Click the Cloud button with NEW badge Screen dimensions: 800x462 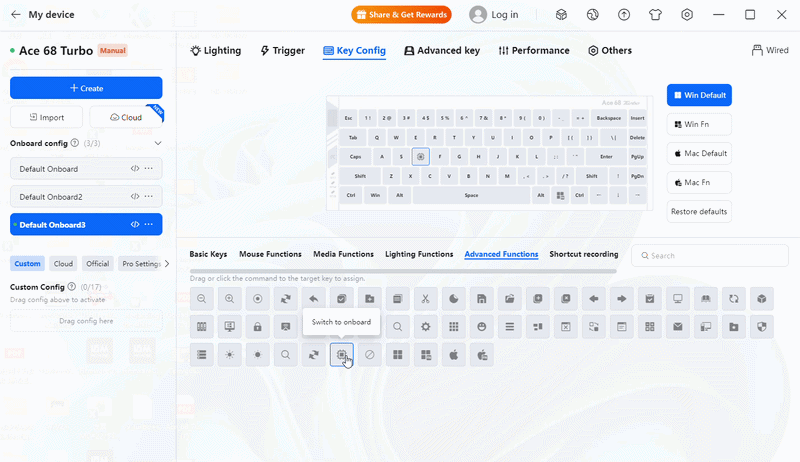tap(126, 117)
